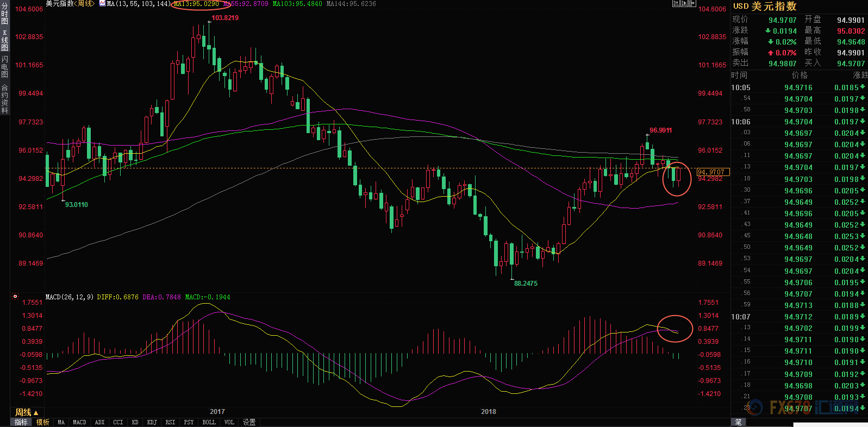868x427 pixels.
Task: Open 合约资料 in left sidebar
Action: (5, 99)
